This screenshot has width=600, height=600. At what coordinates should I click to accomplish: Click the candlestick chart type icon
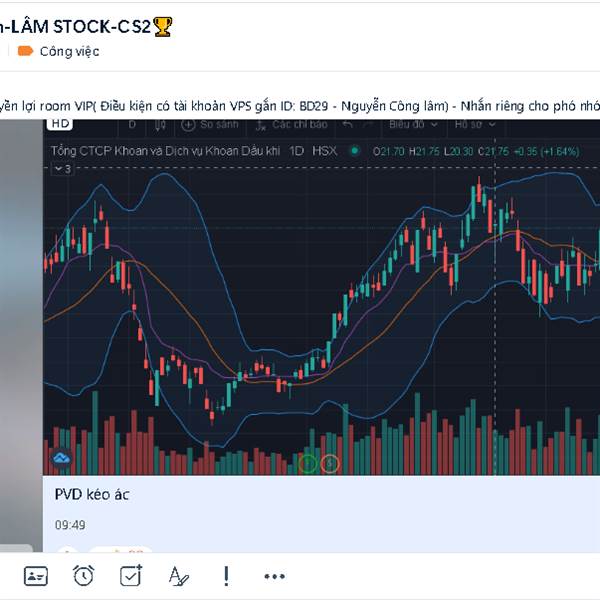[x=160, y=125]
